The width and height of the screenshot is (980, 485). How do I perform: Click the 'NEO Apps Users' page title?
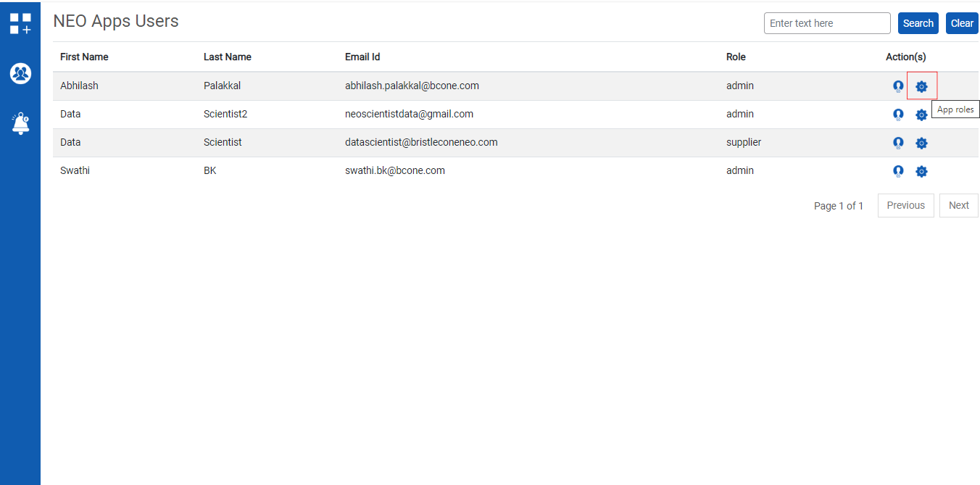click(x=116, y=21)
